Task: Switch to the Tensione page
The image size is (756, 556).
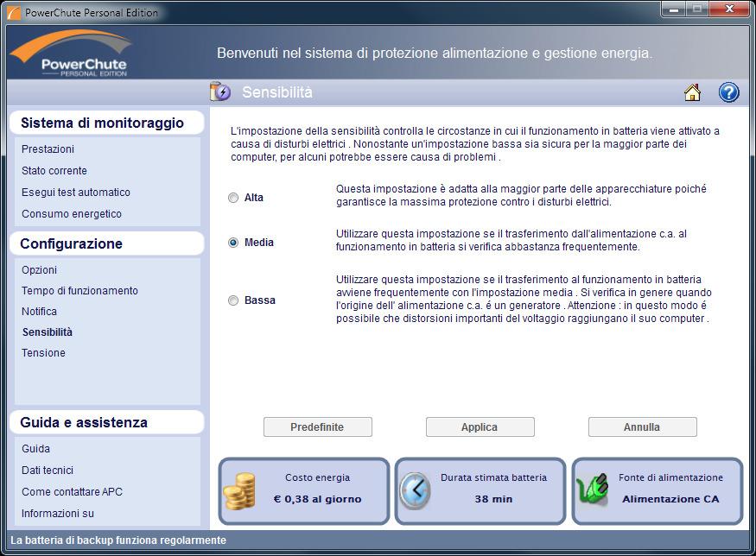Action: click(x=43, y=352)
